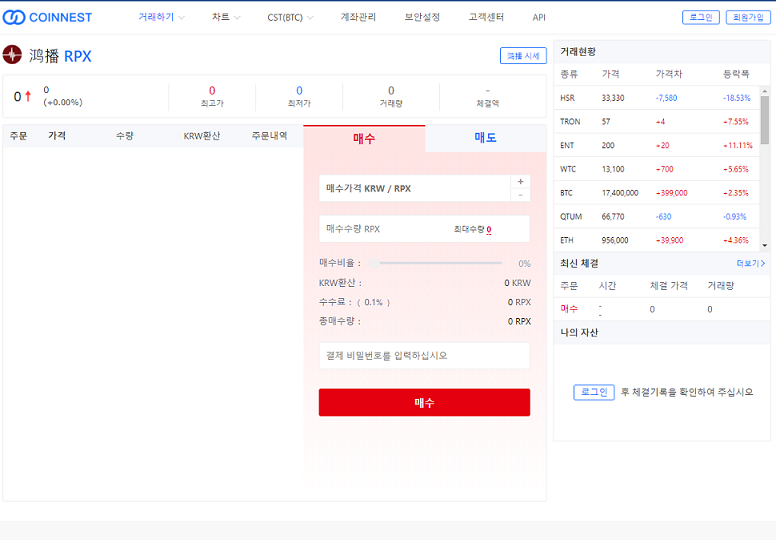Click the 로그인 button in header
The height and width of the screenshot is (540, 776).
click(x=701, y=17)
